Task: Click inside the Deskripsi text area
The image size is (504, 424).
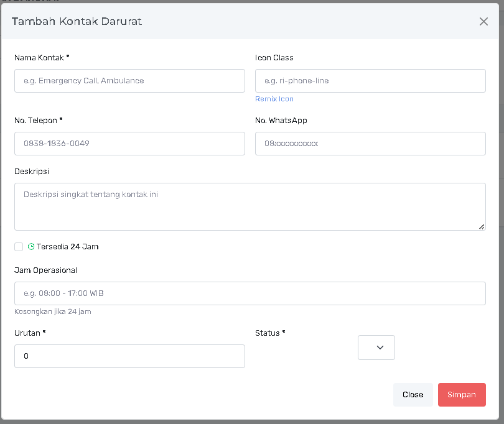Action: click(x=250, y=206)
